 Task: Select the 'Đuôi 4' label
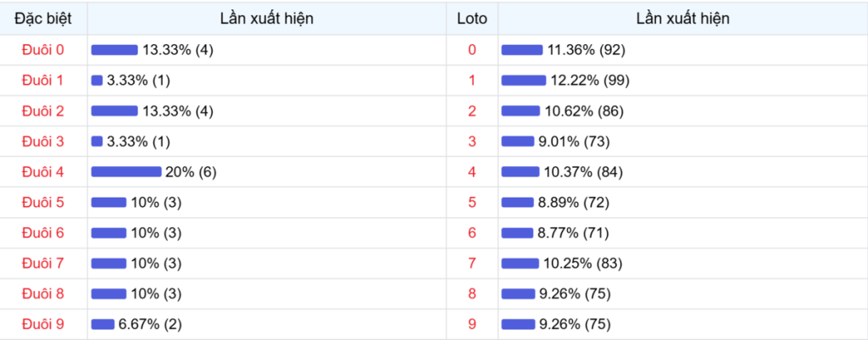(43, 172)
